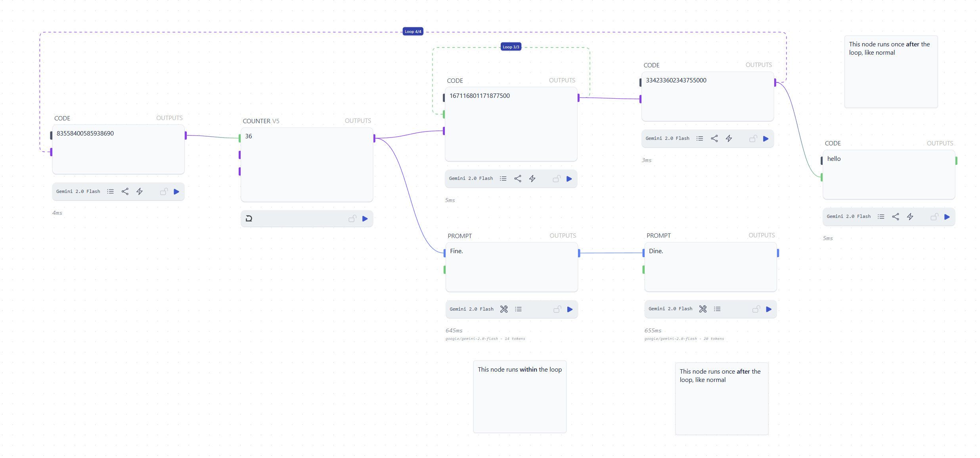Toggle lock on Counter V5 node
Image resolution: width=980 pixels, height=458 pixels.
[352, 219]
